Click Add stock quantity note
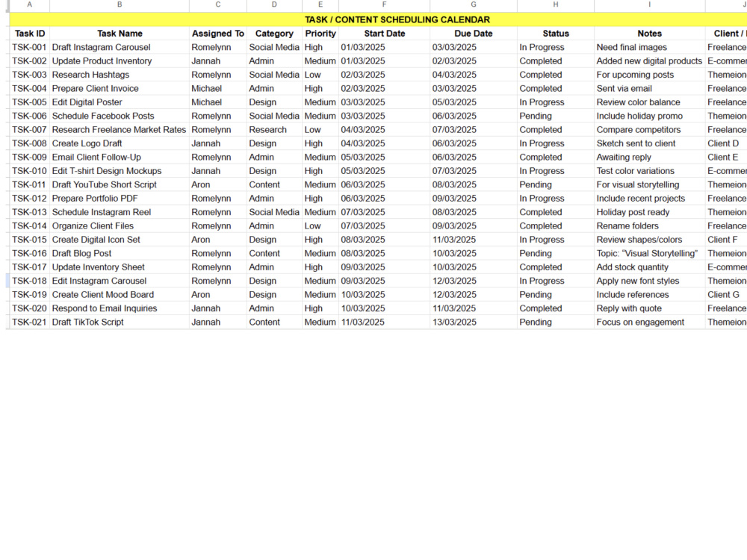The height and width of the screenshot is (560, 747). click(x=649, y=267)
